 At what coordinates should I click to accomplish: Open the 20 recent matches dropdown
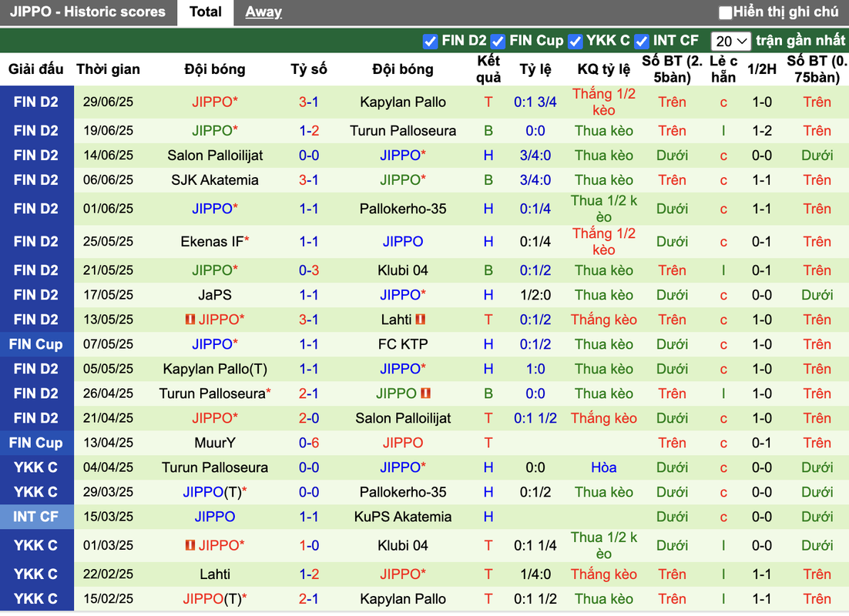pyautogui.click(x=730, y=41)
